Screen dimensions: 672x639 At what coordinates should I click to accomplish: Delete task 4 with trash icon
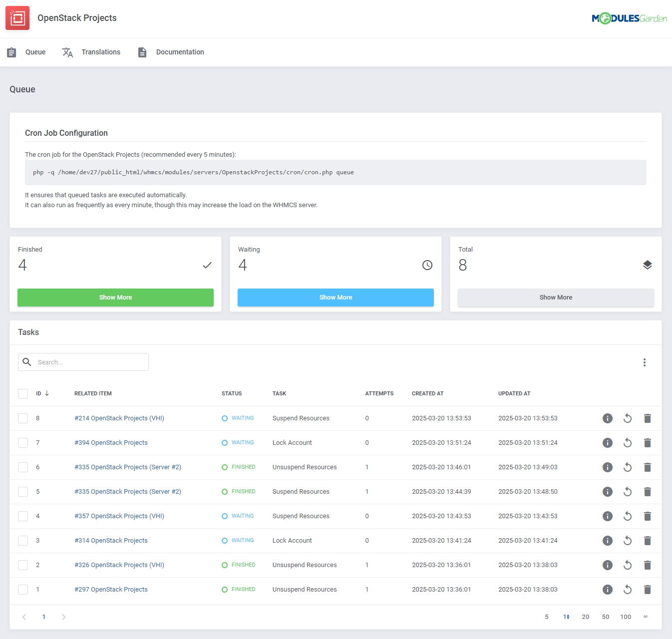[x=648, y=516]
